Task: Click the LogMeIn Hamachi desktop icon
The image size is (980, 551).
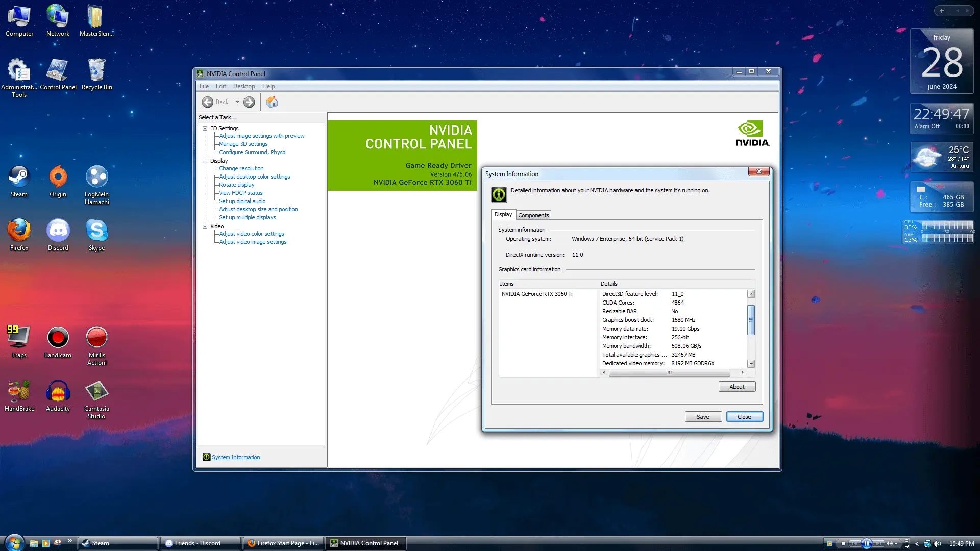Action: [x=96, y=185]
